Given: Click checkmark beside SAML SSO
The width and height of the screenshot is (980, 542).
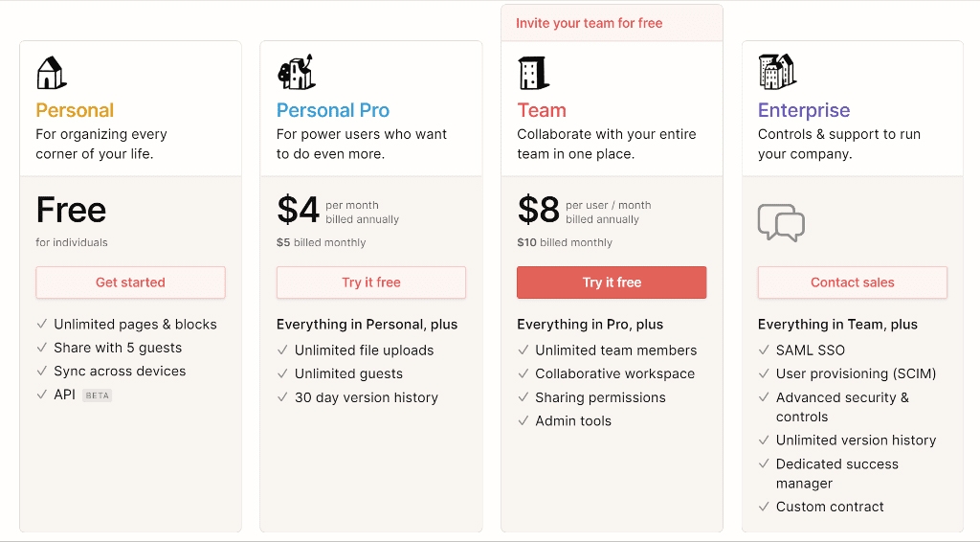Looking at the screenshot, I should click(x=765, y=350).
